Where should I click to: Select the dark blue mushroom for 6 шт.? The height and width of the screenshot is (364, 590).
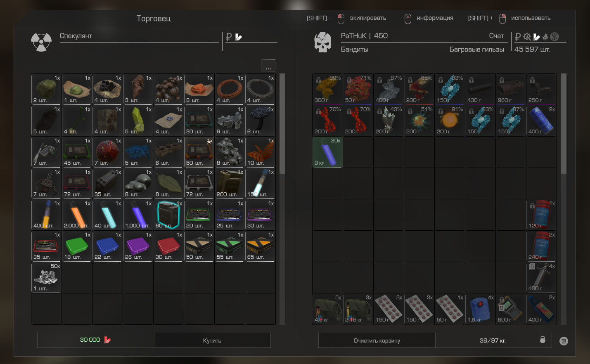[260, 121]
